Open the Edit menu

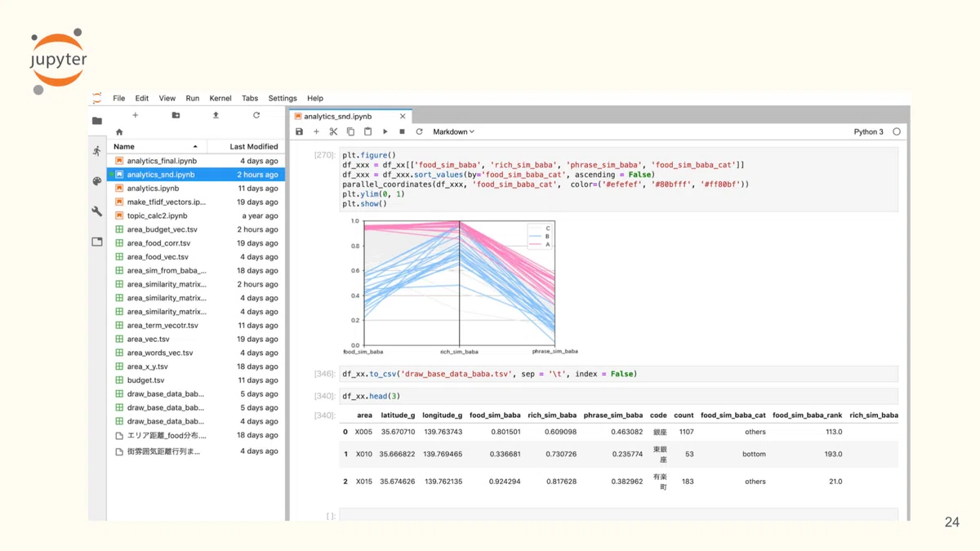coord(142,98)
